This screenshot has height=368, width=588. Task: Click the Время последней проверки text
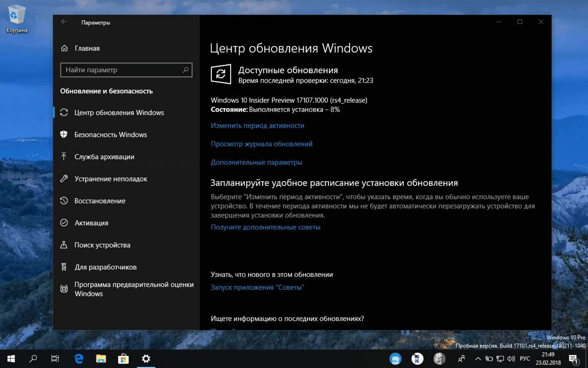[306, 80]
